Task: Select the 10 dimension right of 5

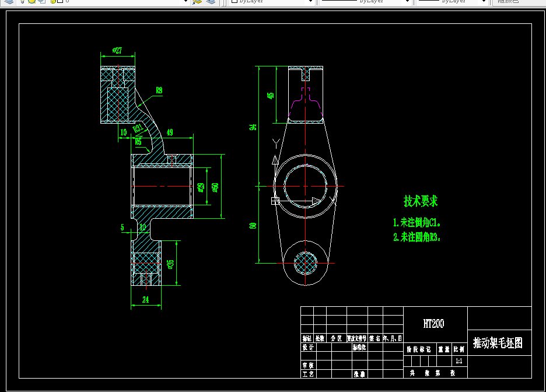Action: [x=143, y=228]
